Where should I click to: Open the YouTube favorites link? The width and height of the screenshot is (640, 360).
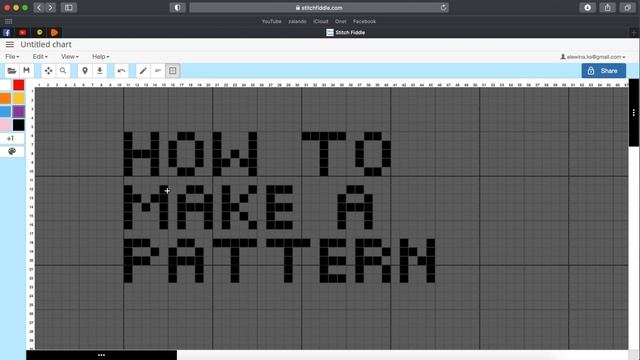tap(271, 22)
